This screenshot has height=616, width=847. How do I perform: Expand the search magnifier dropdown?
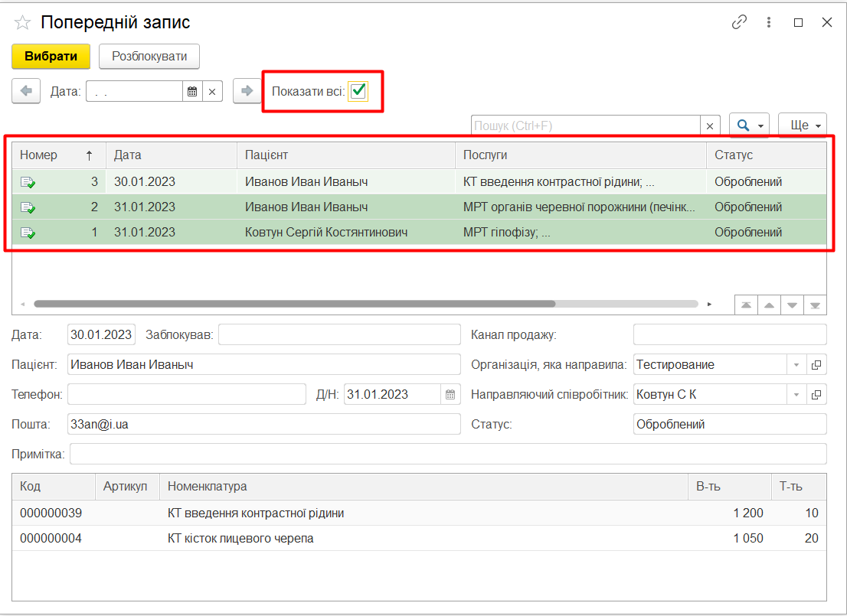(x=749, y=125)
